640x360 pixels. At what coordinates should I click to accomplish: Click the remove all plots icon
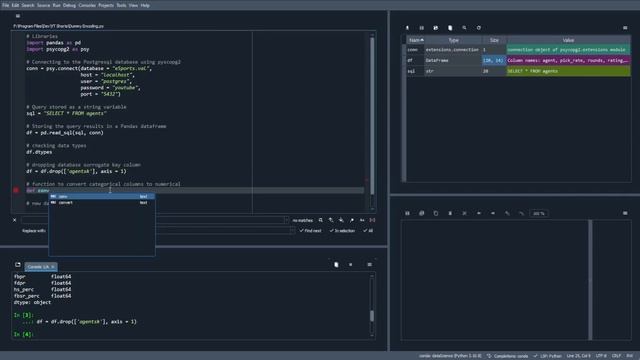[464, 213]
